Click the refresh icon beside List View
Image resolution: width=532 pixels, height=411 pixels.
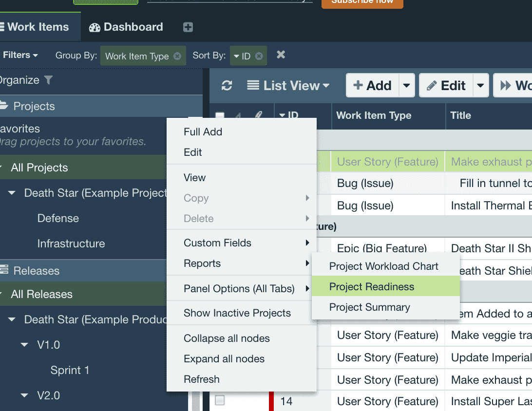point(227,86)
